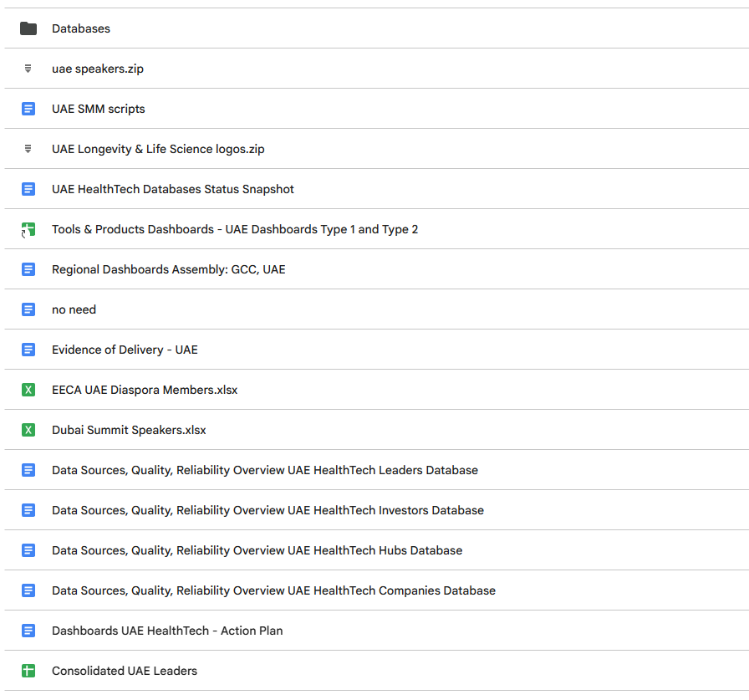Click the Docs icon next to no need
This screenshot has width=749, height=700.
(28, 309)
